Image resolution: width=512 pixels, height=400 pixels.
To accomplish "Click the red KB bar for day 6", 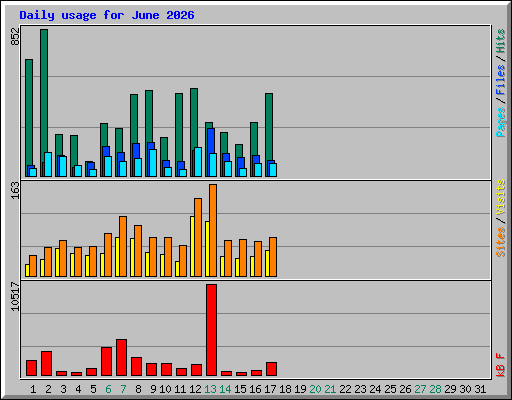I will click(x=106, y=361).
